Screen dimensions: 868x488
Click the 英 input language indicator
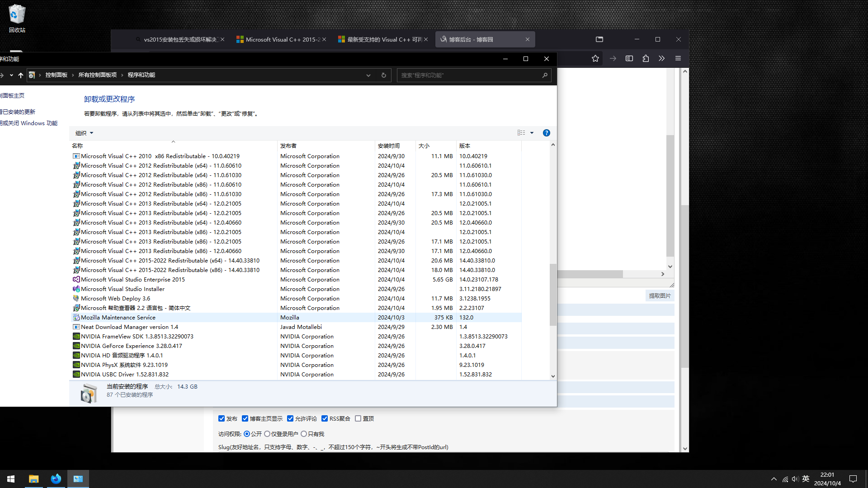[806, 479]
